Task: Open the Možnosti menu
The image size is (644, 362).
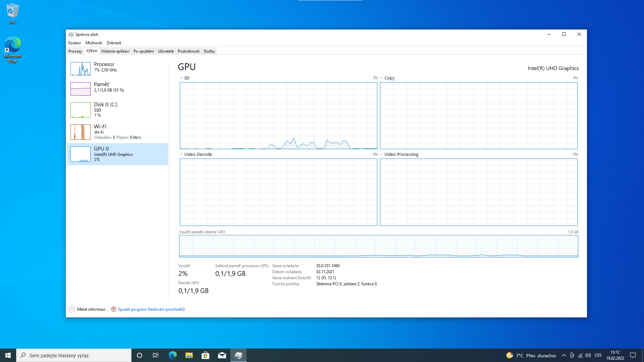Action: [94, 43]
